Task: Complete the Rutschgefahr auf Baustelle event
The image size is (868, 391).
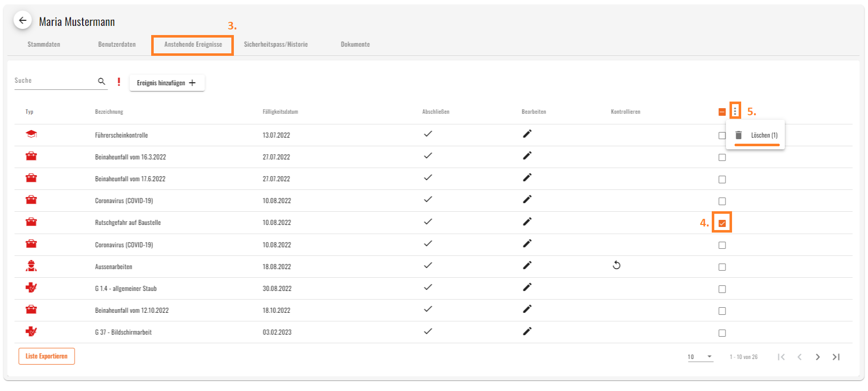Action: (x=428, y=222)
